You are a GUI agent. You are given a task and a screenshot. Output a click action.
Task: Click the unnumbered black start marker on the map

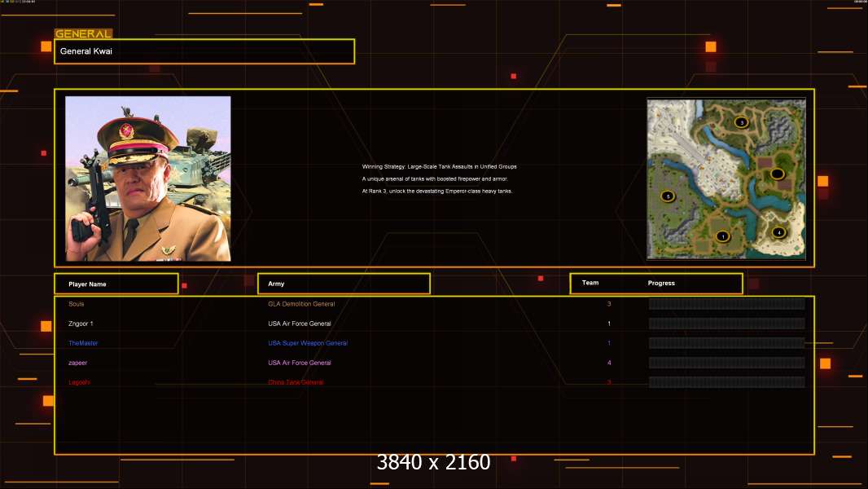pos(778,174)
